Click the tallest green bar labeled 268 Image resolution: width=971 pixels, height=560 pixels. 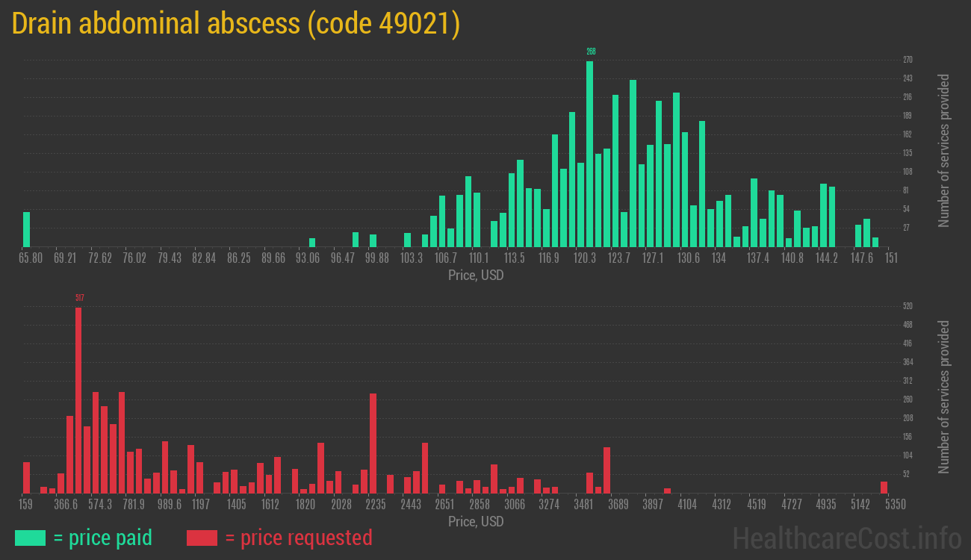pyautogui.click(x=590, y=154)
